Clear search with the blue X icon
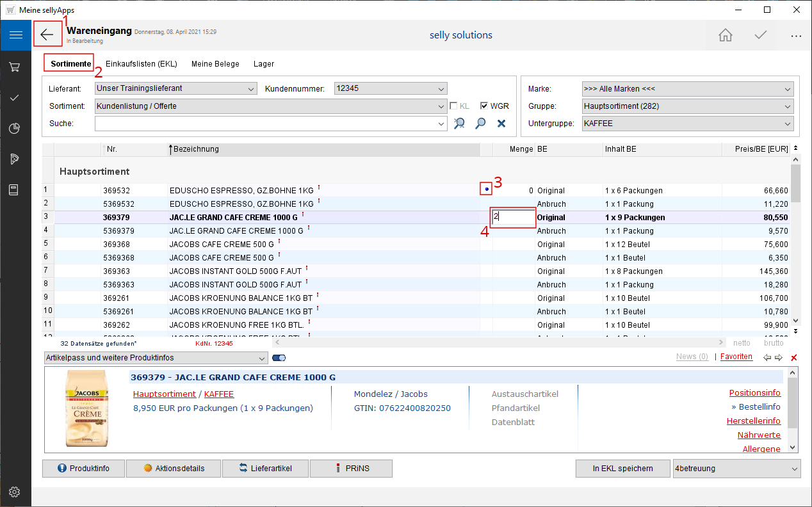This screenshot has width=812, height=507. coord(501,124)
